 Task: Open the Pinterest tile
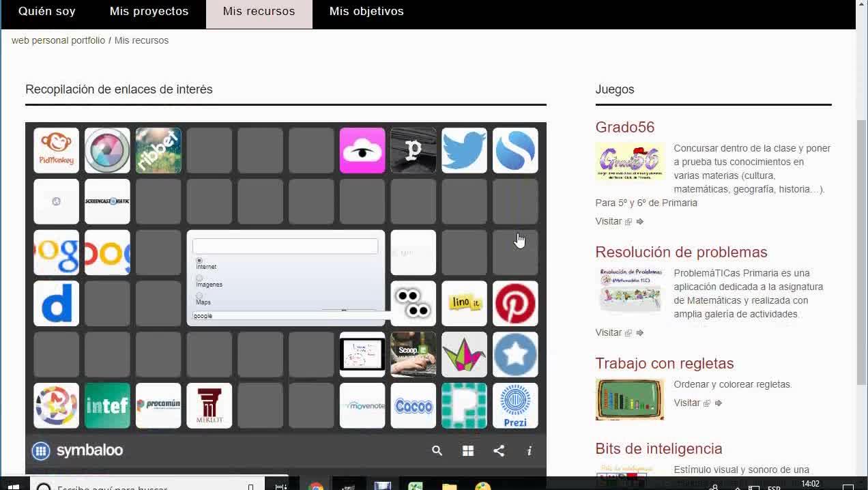coord(515,304)
